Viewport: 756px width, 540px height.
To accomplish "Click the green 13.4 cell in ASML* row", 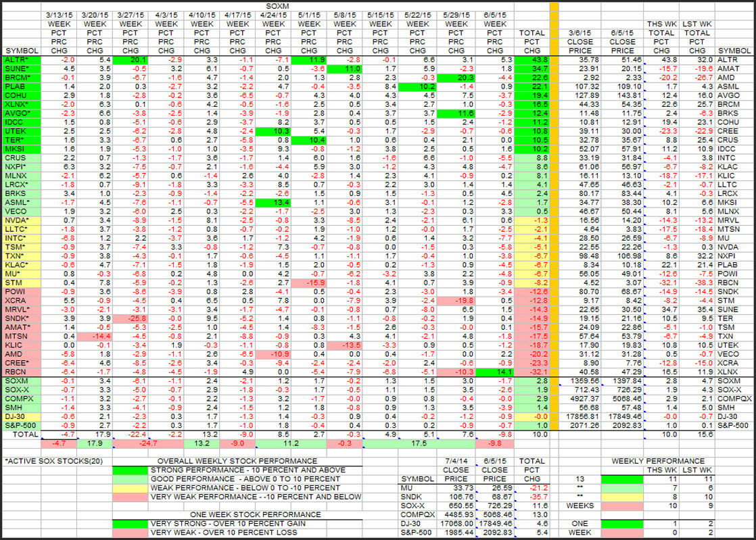I will pos(273,202).
